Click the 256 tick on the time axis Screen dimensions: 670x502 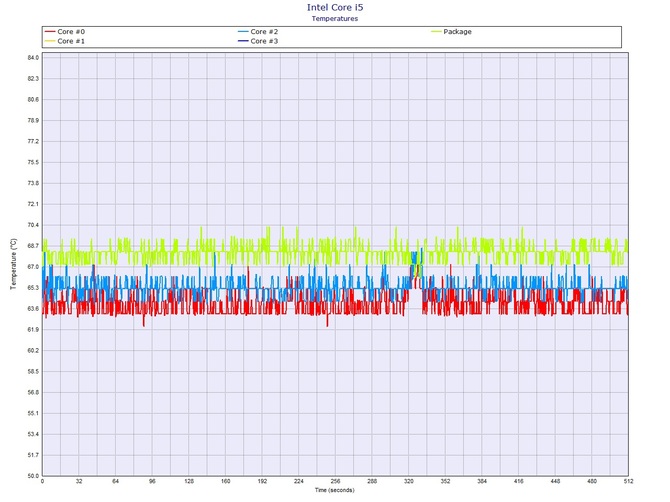tap(335, 482)
